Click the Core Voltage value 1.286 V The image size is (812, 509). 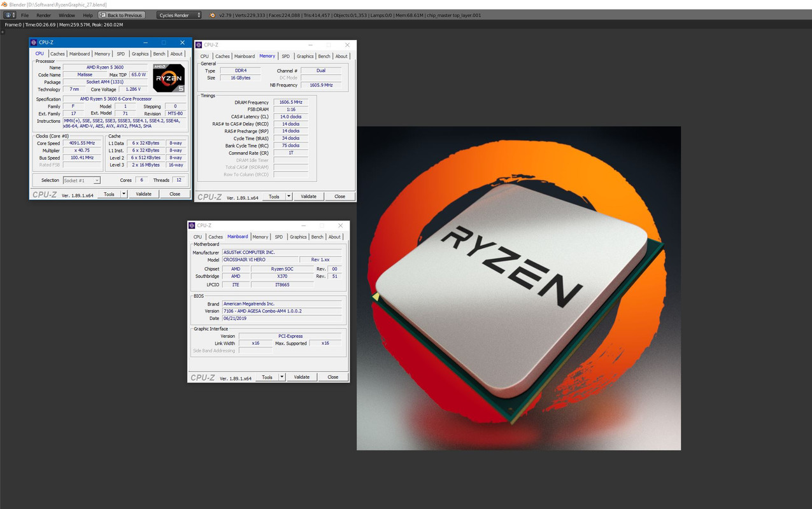(x=132, y=90)
